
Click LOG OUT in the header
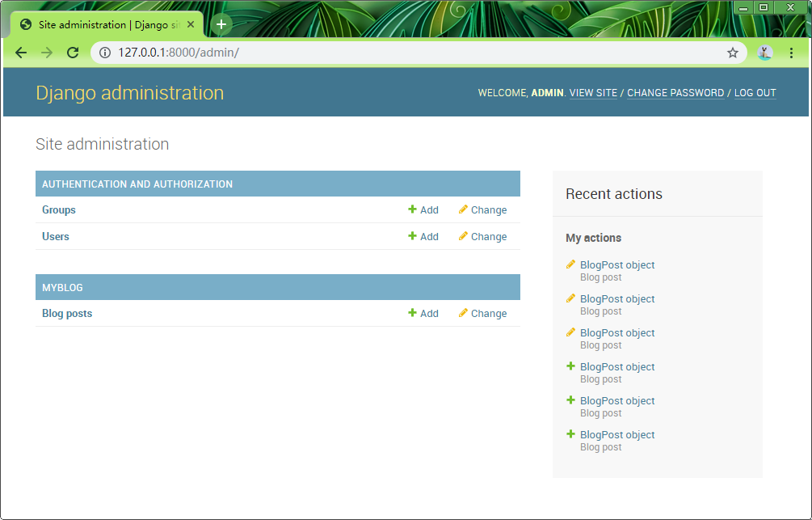coord(755,93)
